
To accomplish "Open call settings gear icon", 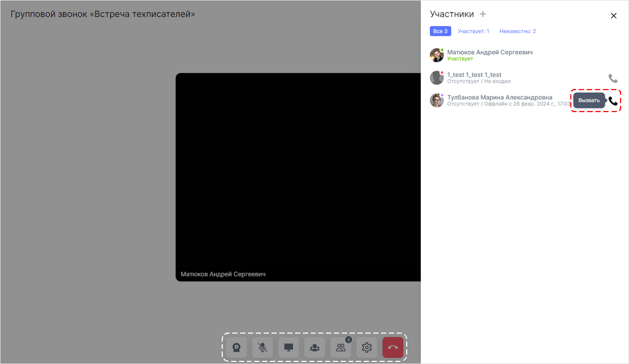I will 367,347.
